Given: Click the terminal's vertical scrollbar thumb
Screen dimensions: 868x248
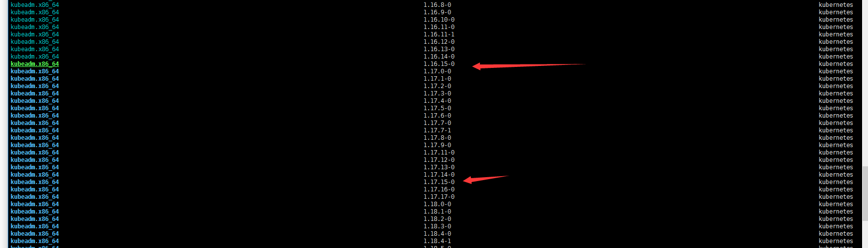Looking at the screenshot, I should [865, 207].
